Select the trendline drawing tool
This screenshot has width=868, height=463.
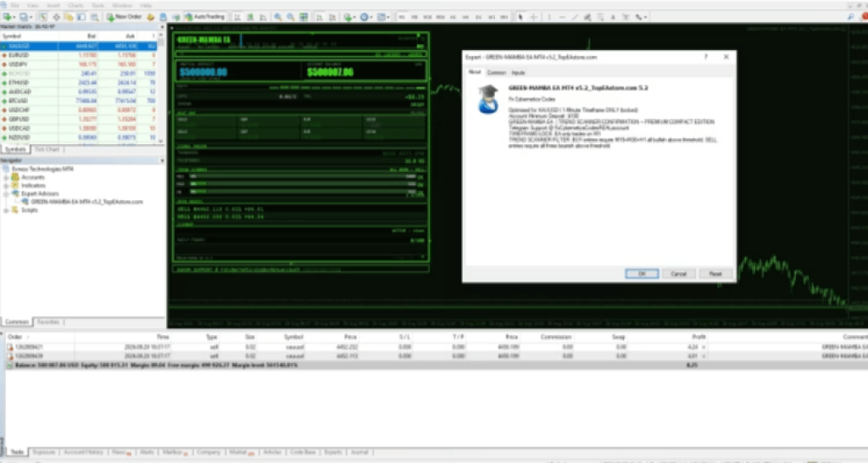(576, 17)
